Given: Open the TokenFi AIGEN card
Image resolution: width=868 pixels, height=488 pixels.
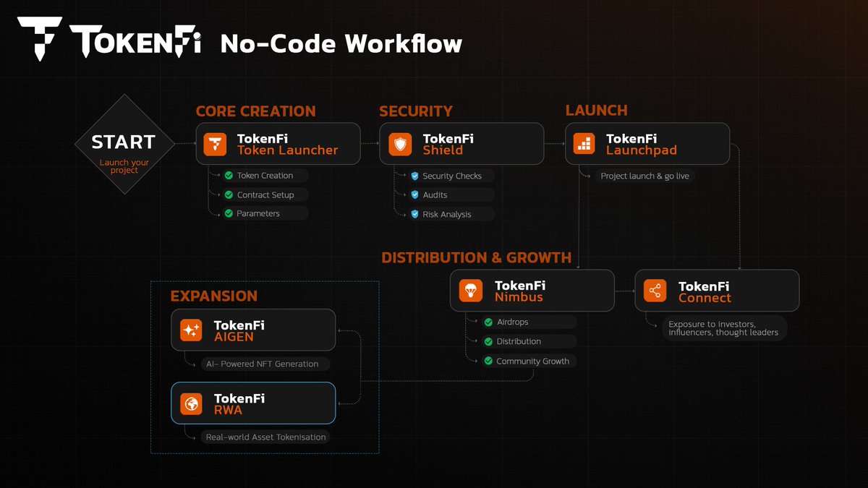Looking at the screenshot, I should pyautogui.click(x=253, y=330).
